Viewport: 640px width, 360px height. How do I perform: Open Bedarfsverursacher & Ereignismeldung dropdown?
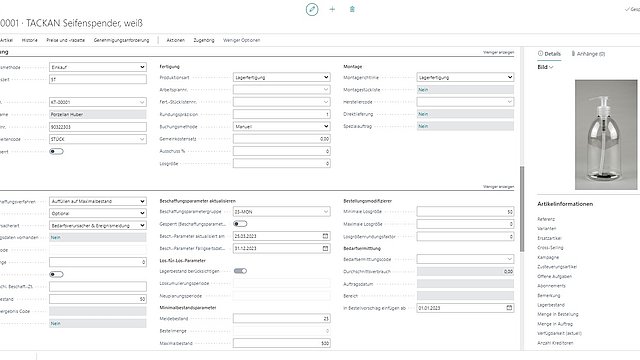click(x=98, y=225)
